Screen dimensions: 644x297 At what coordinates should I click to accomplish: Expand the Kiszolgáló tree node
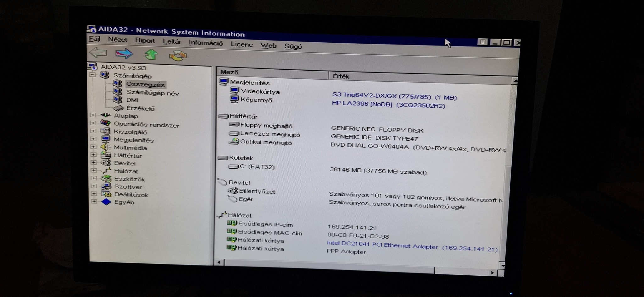tap(93, 131)
